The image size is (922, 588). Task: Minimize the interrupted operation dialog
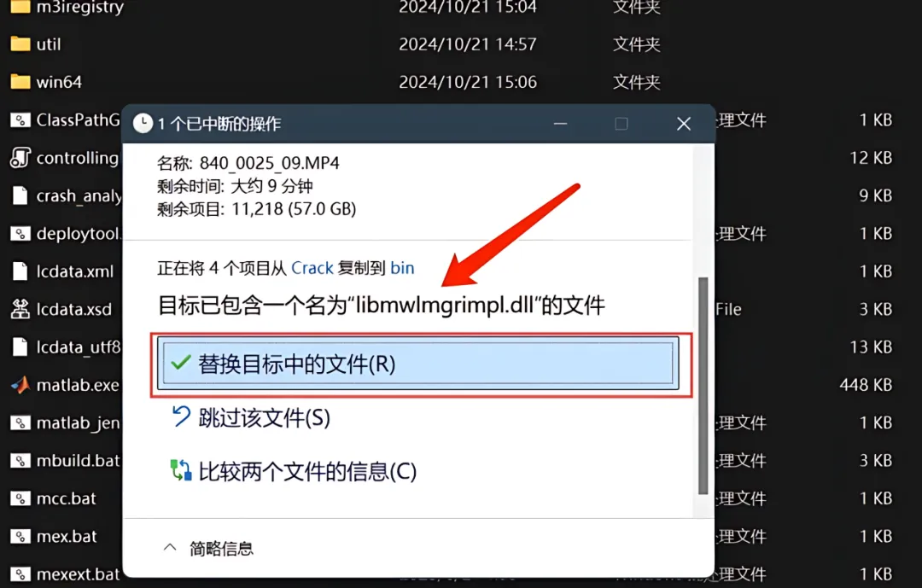click(560, 124)
